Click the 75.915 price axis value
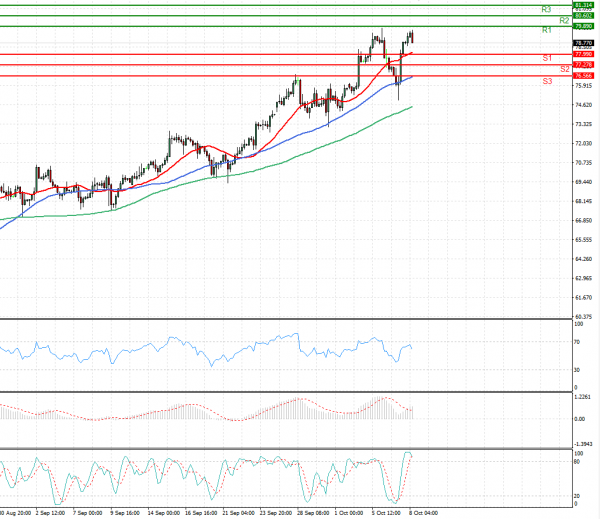Screen dimensions: 600x519 click(584, 86)
